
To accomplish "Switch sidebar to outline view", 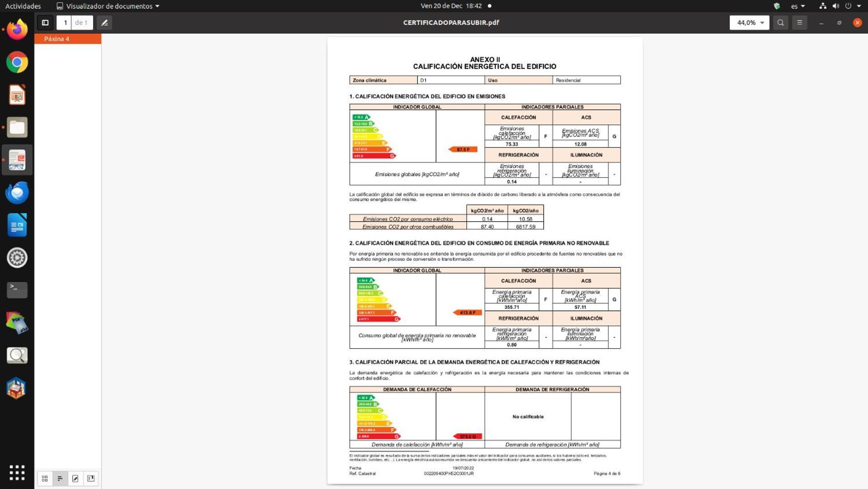I will [60, 478].
